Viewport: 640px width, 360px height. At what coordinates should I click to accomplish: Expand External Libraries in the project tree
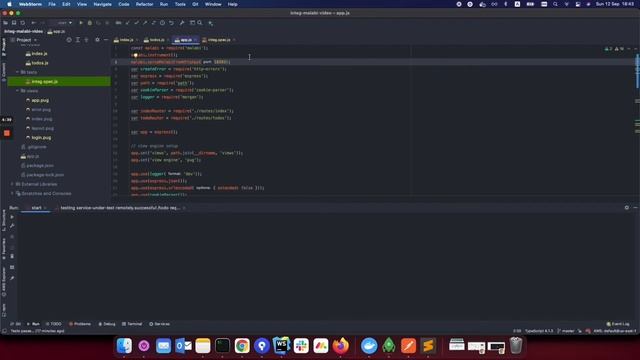click(x=12, y=184)
